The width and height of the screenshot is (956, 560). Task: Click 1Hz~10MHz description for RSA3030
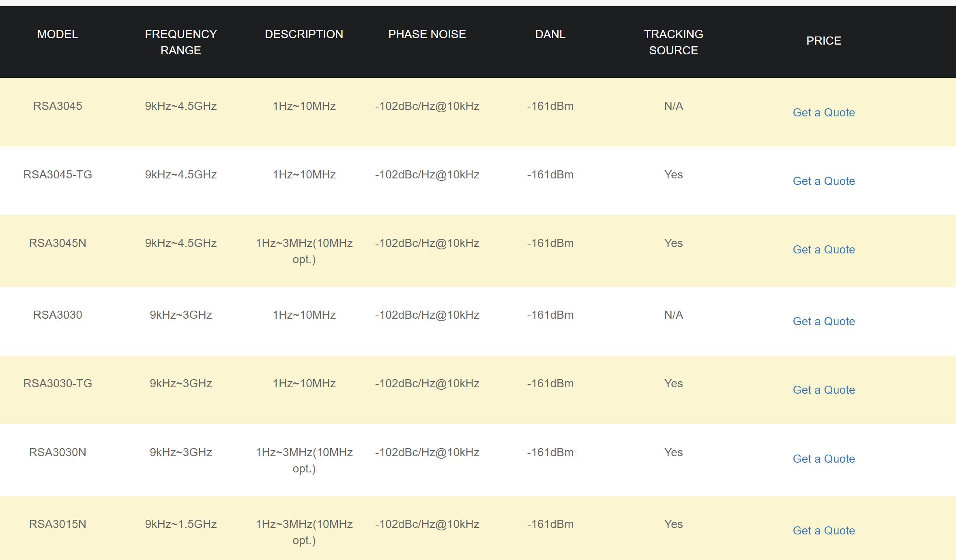(304, 315)
